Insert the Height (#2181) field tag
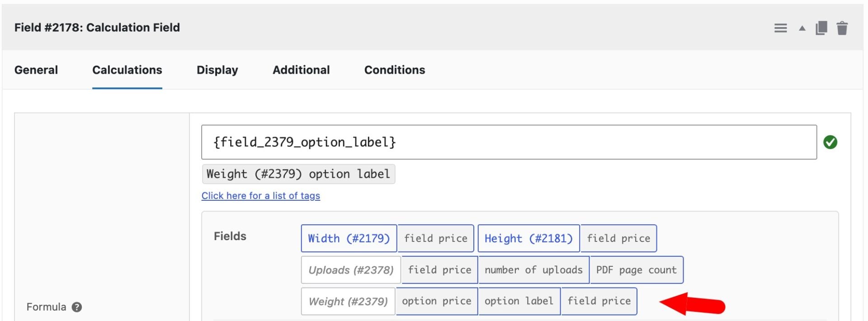 pos(528,238)
